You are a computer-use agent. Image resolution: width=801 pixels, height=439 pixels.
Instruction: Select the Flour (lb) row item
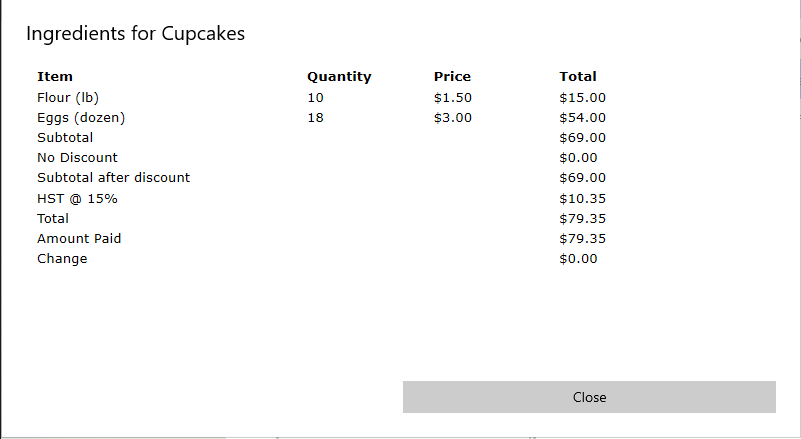[x=68, y=98]
